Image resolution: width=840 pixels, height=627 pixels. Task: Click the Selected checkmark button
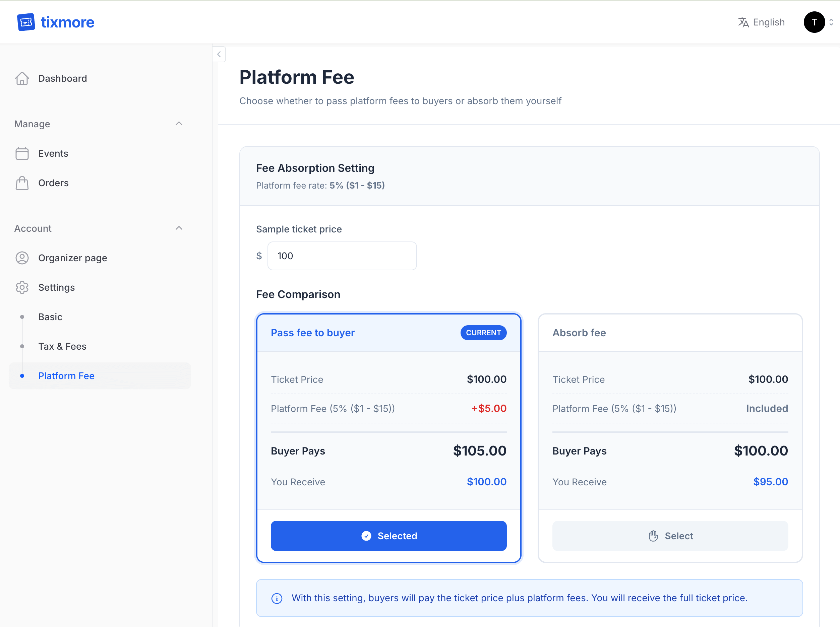click(x=388, y=536)
